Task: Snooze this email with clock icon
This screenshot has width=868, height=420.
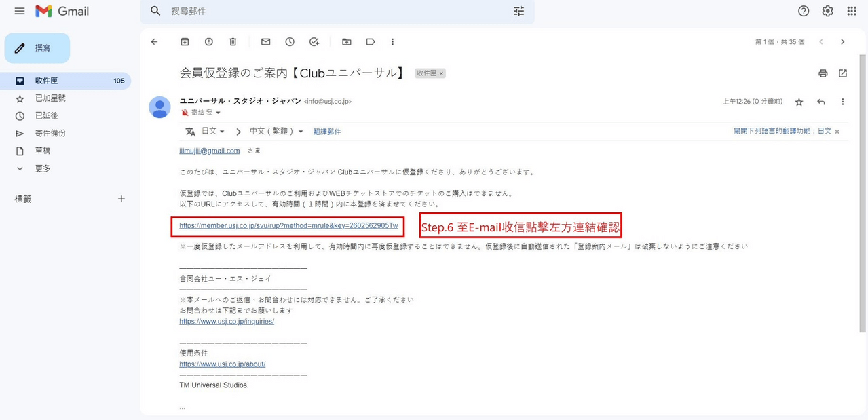Action: [290, 42]
